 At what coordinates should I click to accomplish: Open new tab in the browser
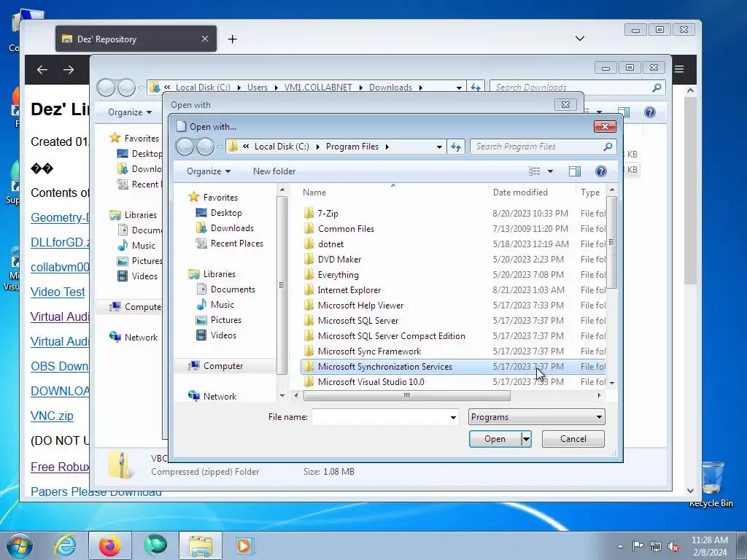pyautogui.click(x=232, y=39)
